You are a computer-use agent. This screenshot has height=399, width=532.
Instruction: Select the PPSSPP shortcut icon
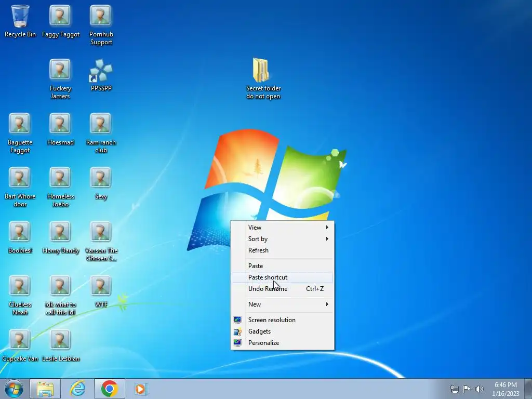tap(101, 75)
